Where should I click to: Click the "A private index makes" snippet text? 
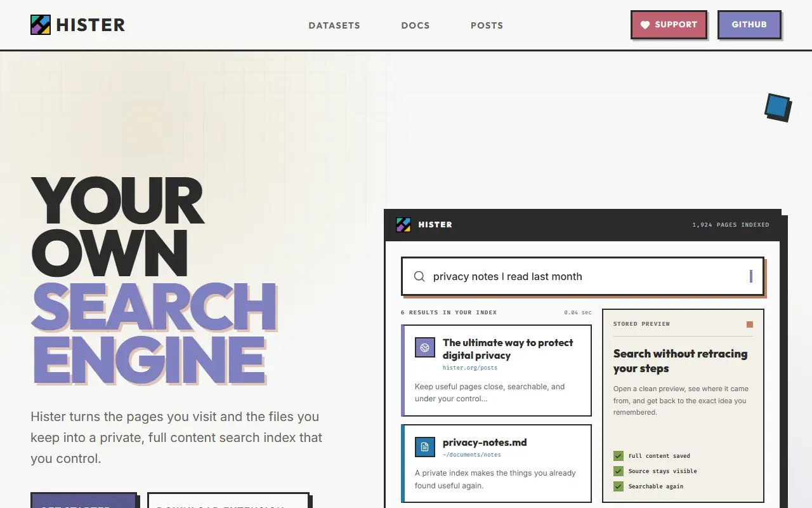point(495,479)
